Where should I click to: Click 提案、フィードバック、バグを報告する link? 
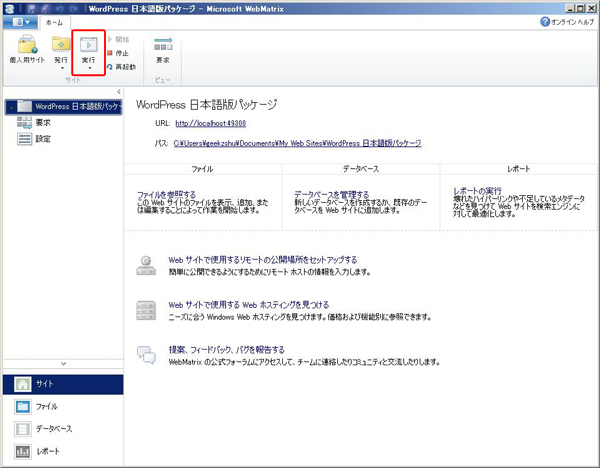(227, 350)
